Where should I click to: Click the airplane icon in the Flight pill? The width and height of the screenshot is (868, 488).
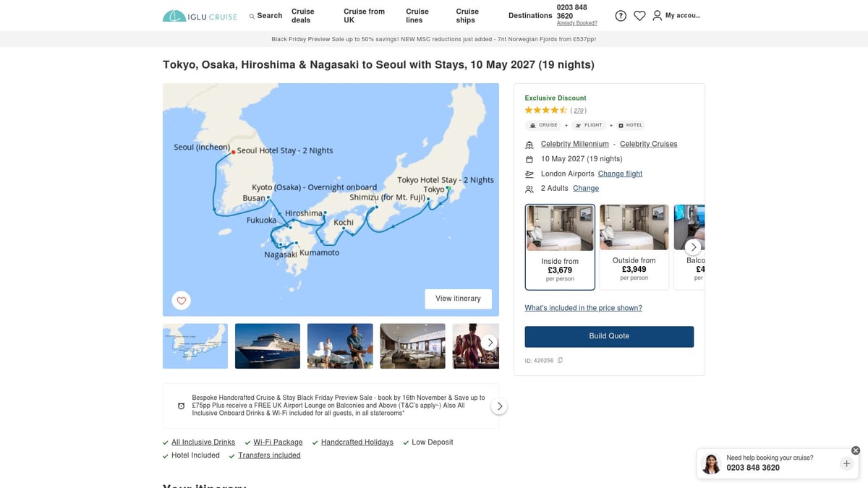click(578, 124)
